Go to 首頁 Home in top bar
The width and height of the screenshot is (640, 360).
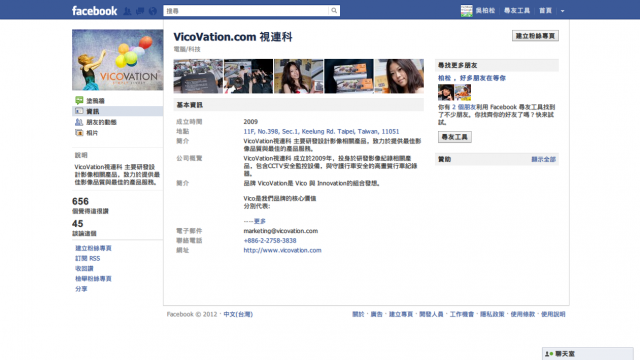545,11
